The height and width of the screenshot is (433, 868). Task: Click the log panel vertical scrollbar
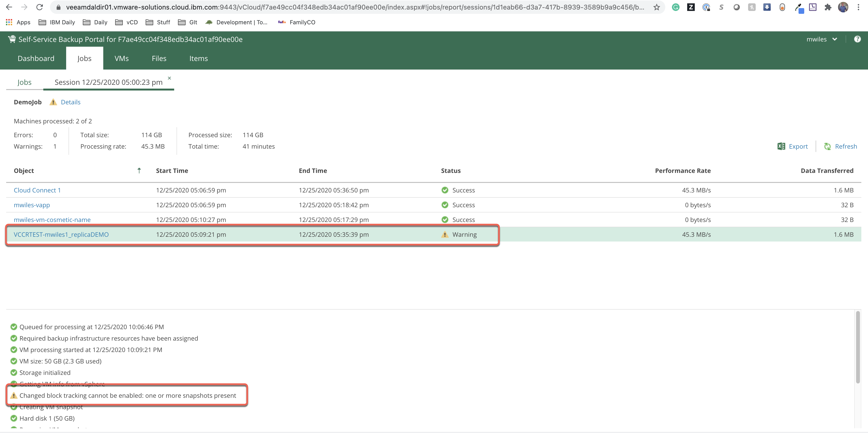pos(858,347)
